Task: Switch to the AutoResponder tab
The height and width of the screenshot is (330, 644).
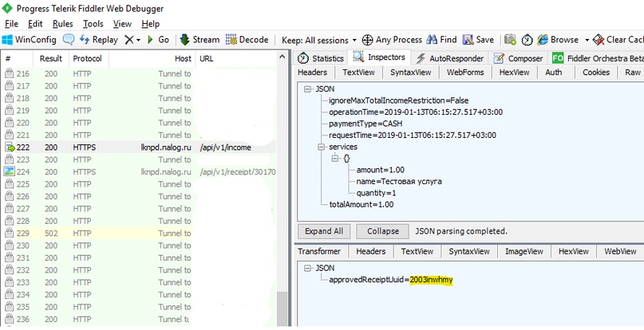Action: (450, 58)
